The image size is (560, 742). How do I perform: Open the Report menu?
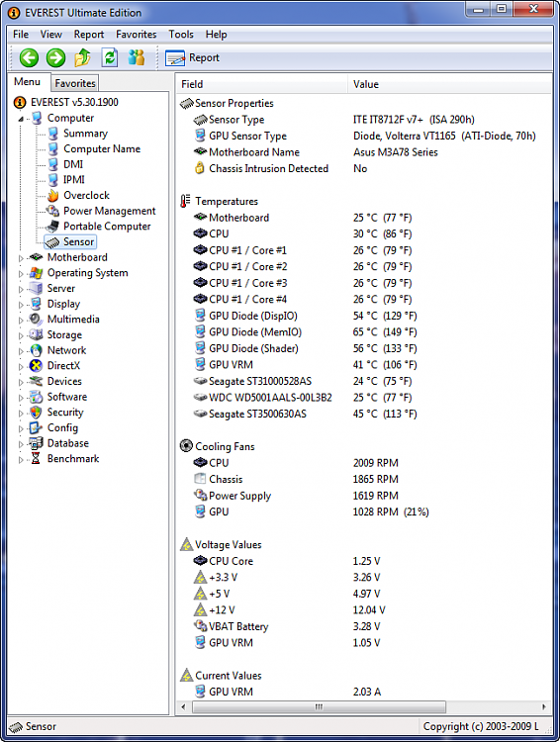point(88,35)
